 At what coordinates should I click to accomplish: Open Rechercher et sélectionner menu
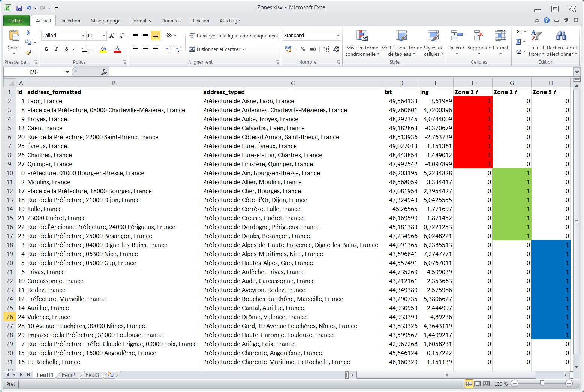pyautogui.click(x=562, y=43)
